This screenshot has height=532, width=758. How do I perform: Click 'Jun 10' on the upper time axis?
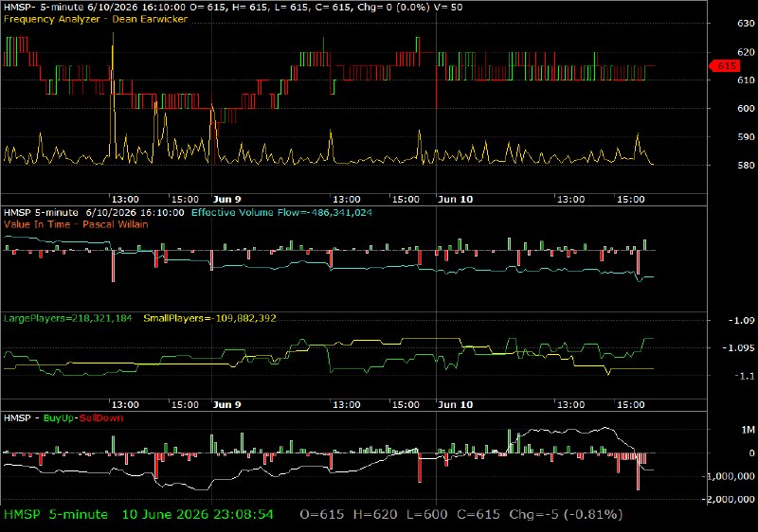pyautogui.click(x=456, y=200)
